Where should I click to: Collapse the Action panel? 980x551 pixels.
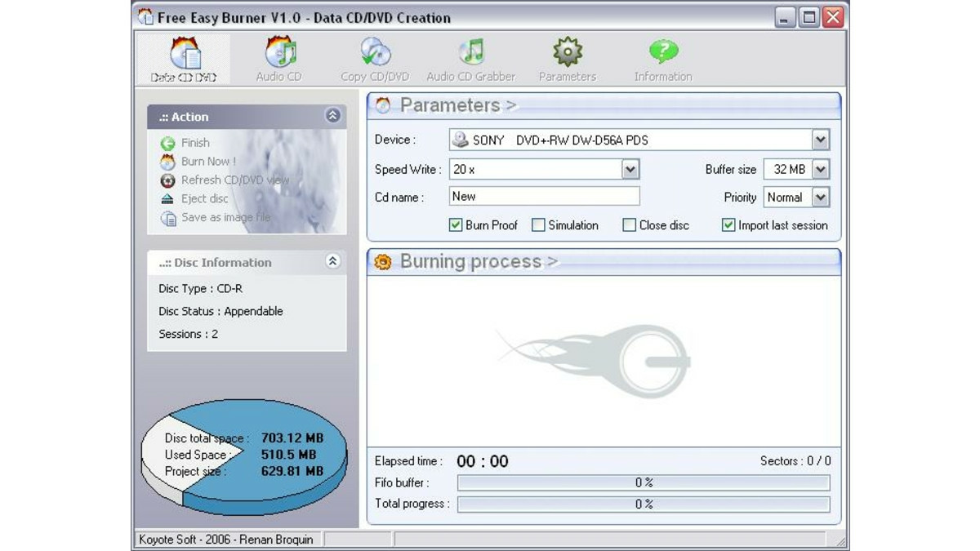click(x=333, y=116)
